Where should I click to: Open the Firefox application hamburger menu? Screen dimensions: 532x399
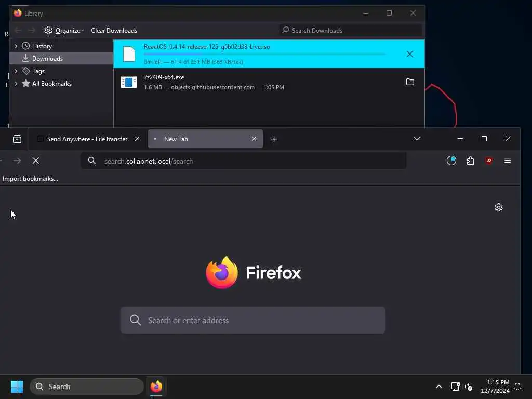click(508, 161)
